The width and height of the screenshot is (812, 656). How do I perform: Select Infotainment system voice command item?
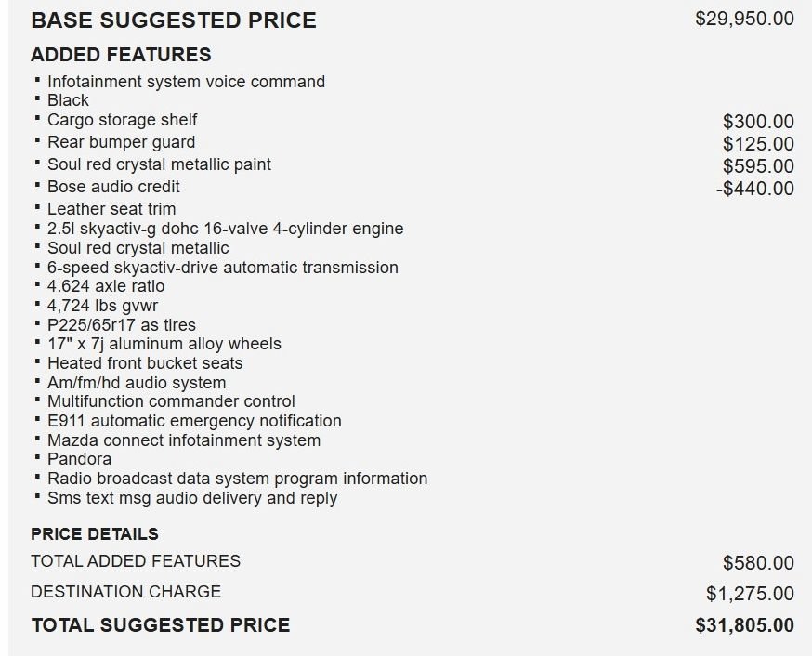point(186,82)
